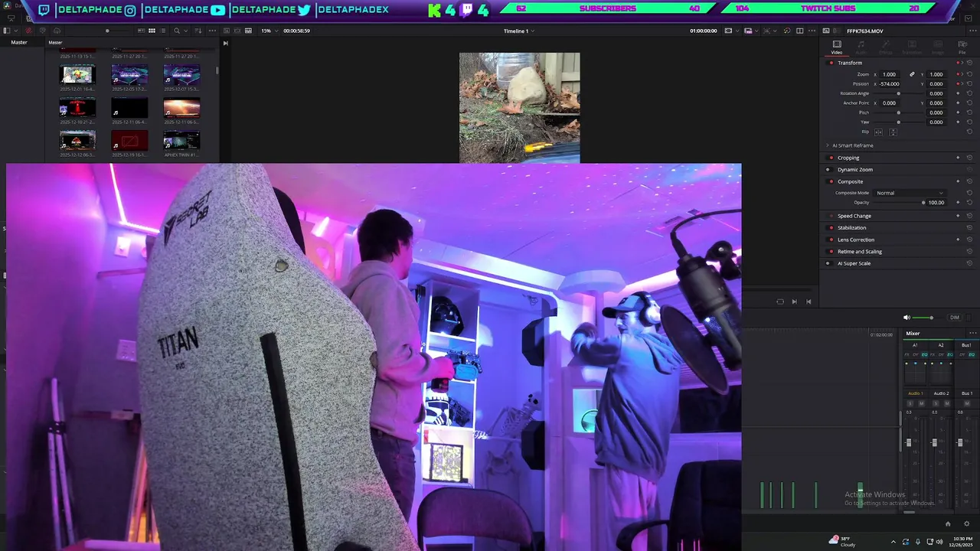Click the skip-to-end icon beside media pool
This screenshot has height=551, width=980.
pos(225,43)
